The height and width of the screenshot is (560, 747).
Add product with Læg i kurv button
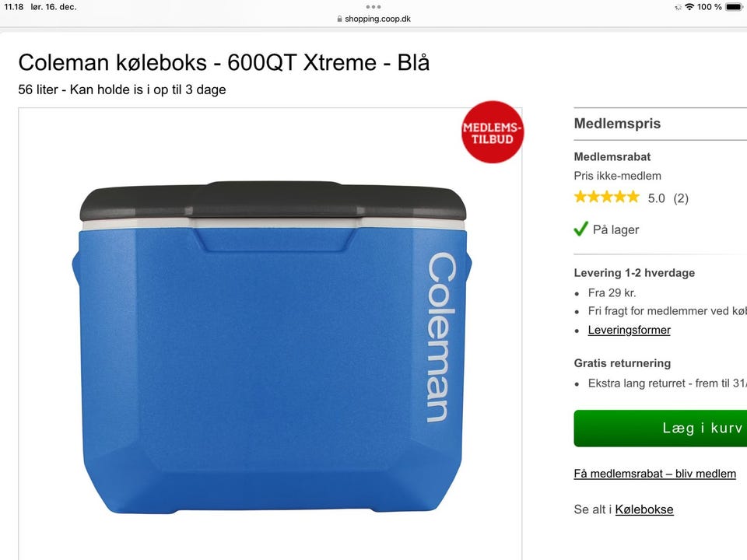coord(661,428)
